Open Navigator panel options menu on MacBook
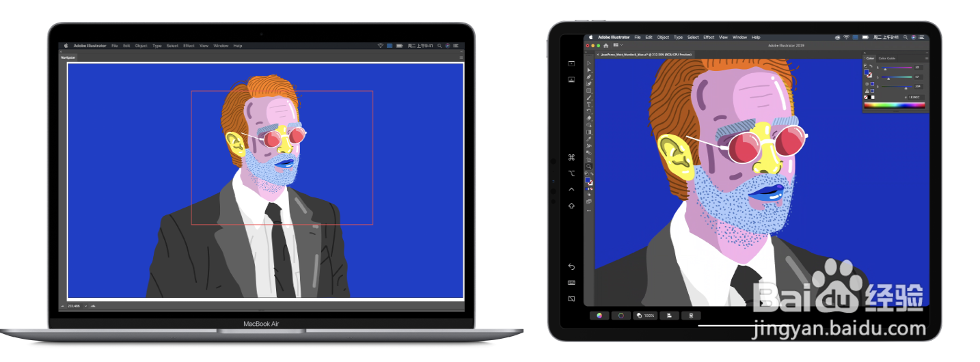This screenshot has width=980, height=362. tap(461, 57)
